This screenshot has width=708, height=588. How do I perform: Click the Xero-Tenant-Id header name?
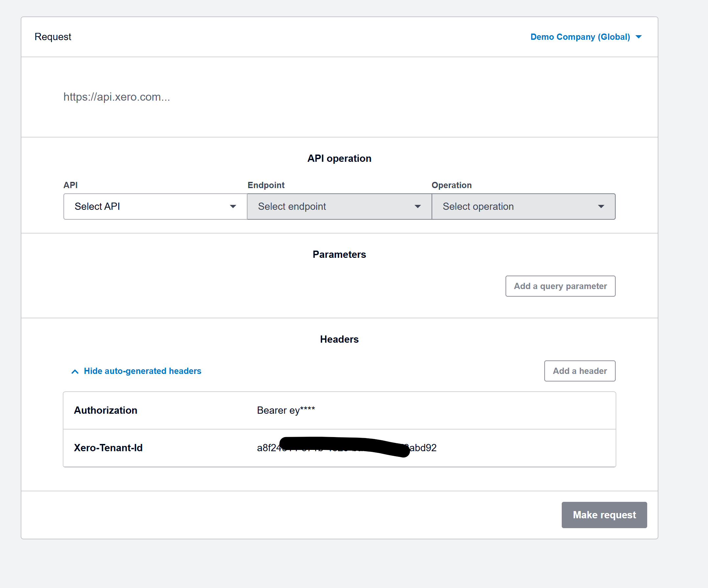point(108,448)
